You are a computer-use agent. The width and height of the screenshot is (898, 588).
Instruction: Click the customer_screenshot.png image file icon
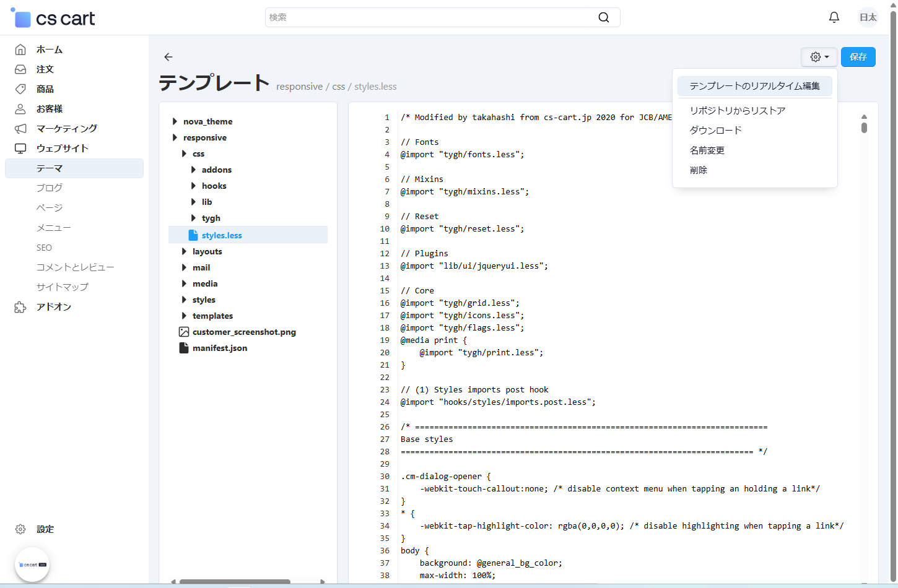pos(184,332)
